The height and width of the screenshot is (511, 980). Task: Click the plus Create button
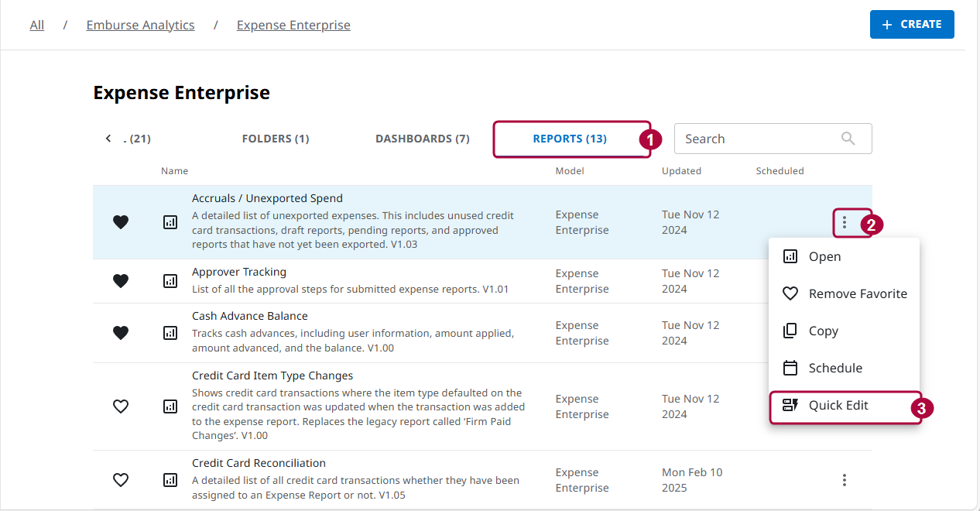[x=912, y=24]
